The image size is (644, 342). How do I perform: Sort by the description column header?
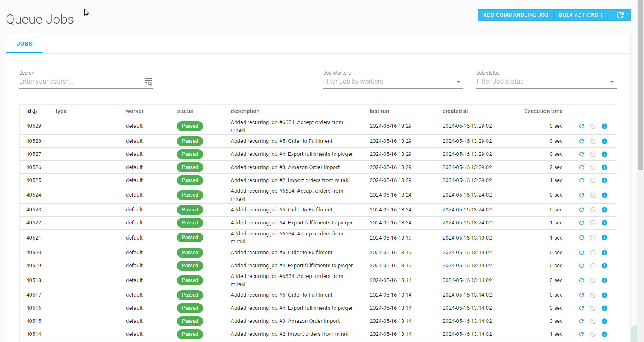point(245,111)
